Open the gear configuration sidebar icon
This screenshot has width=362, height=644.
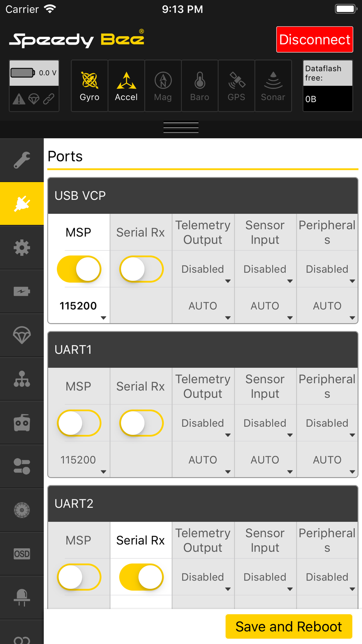pos(22,248)
